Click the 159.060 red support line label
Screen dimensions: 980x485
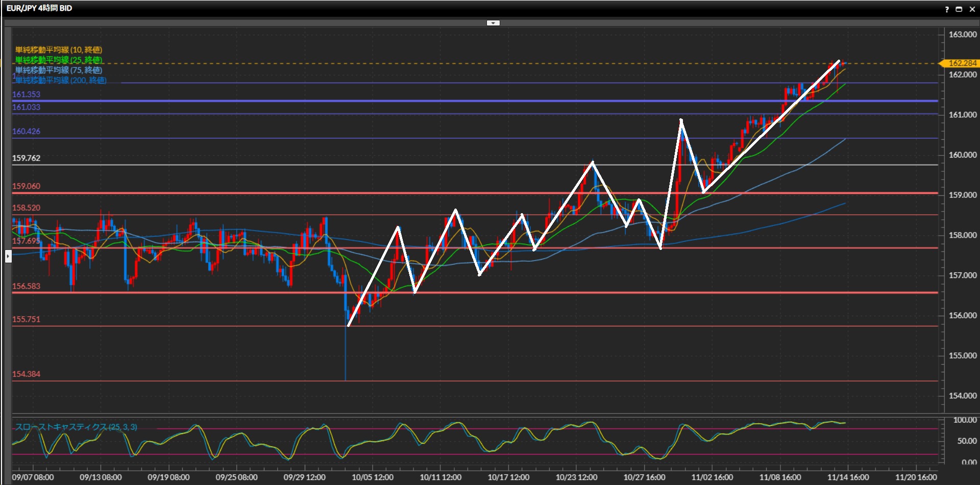[x=26, y=186]
